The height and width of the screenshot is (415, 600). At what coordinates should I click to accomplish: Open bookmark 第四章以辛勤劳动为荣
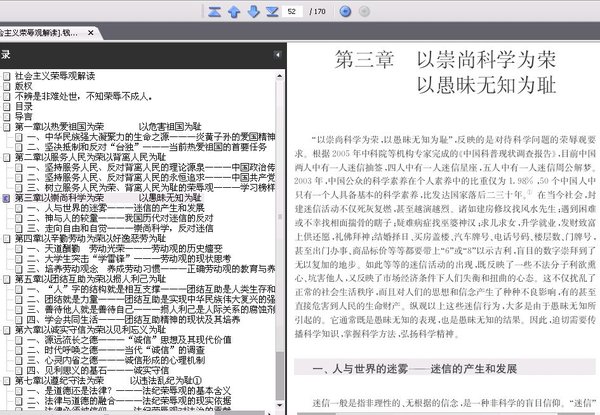[x=90, y=238]
